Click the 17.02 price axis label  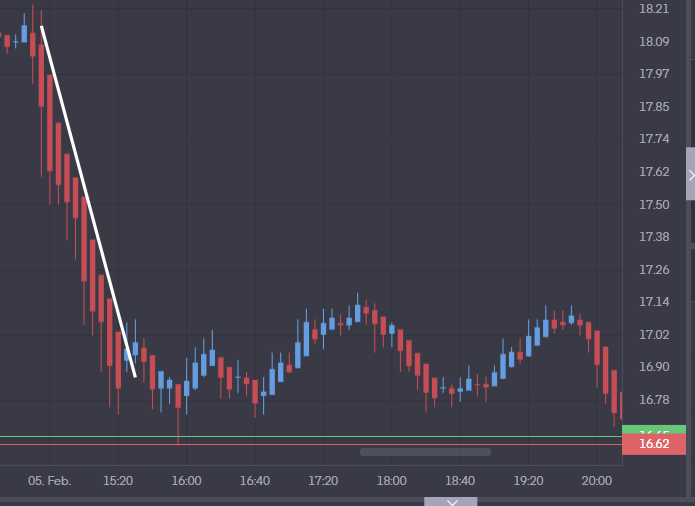[x=654, y=335]
